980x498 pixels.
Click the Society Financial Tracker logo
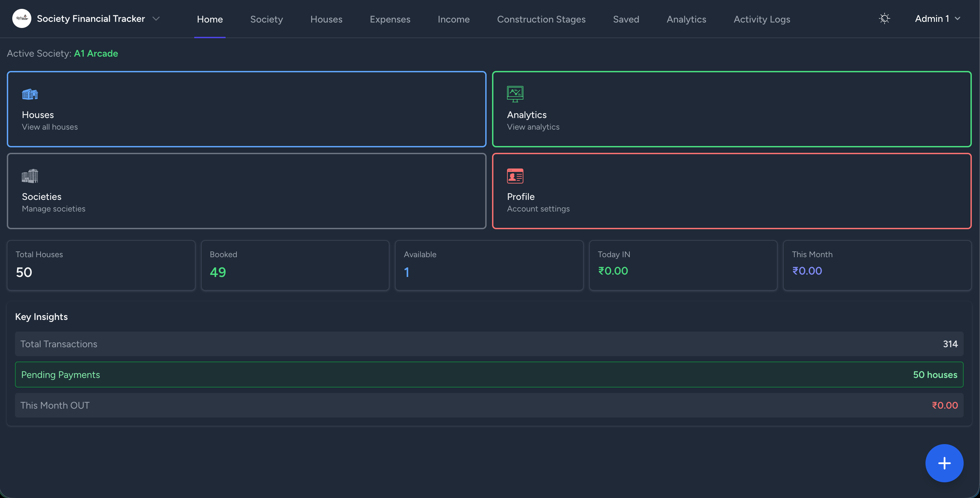pos(22,18)
